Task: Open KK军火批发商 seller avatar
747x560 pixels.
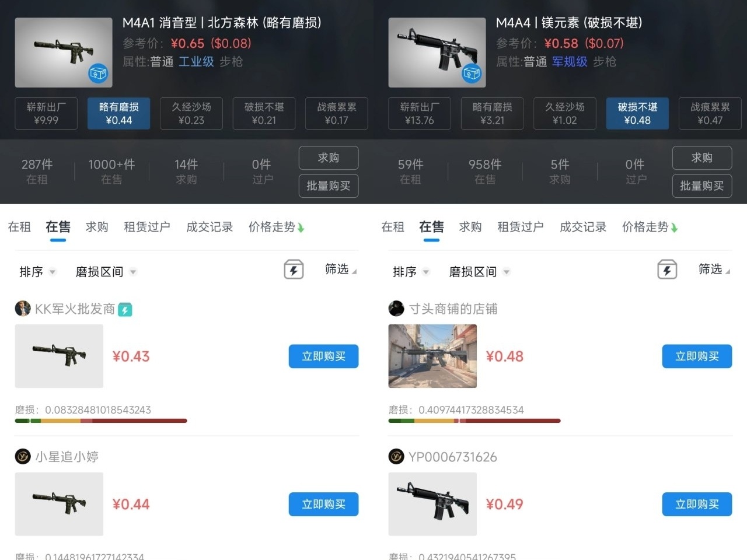Action: [x=23, y=309]
